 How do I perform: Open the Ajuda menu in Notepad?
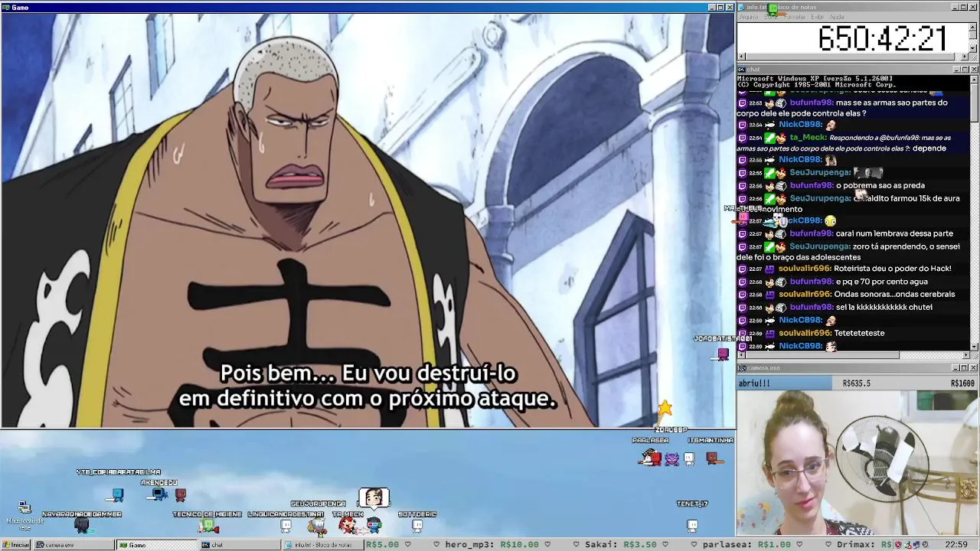click(837, 17)
